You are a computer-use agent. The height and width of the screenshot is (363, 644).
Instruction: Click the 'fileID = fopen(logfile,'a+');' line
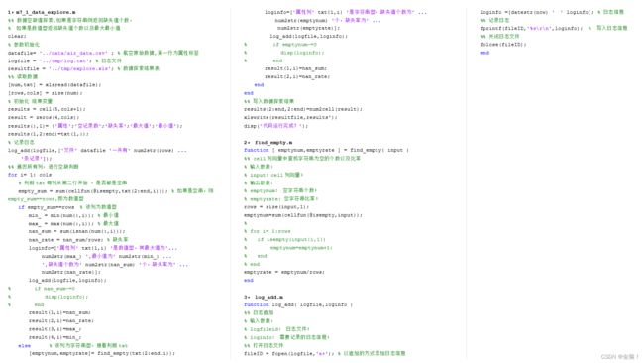(325, 353)
